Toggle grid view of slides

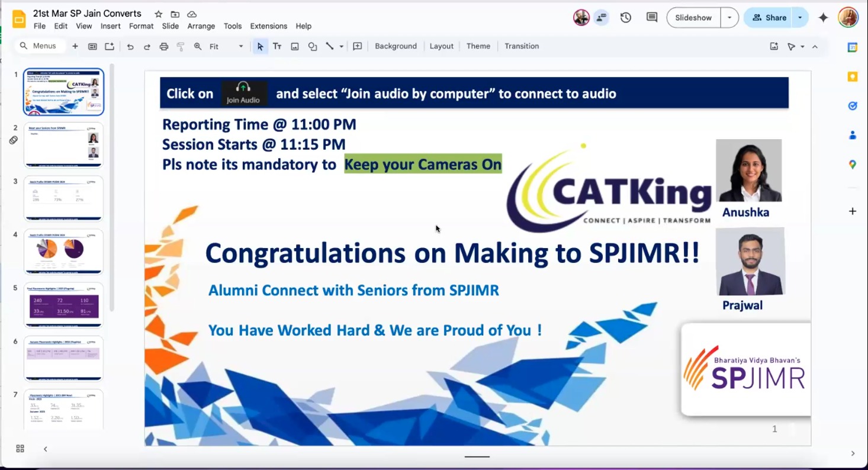tap(20, 449)
